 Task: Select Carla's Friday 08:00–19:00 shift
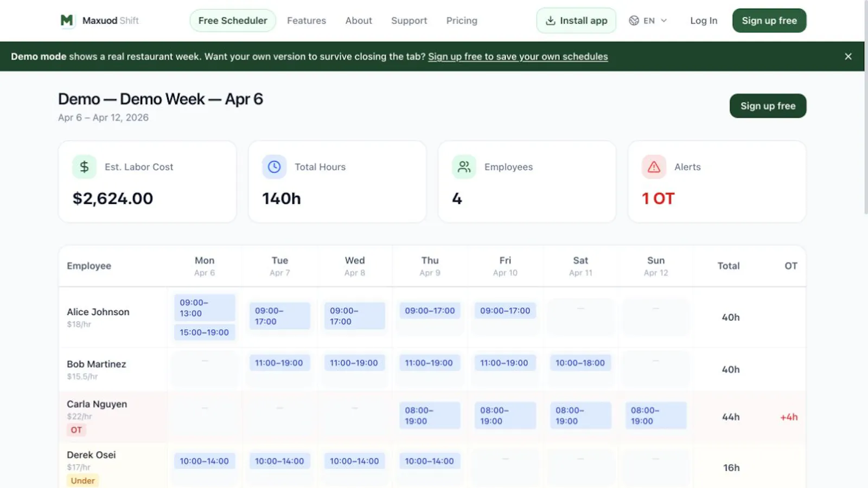(505, 415)
